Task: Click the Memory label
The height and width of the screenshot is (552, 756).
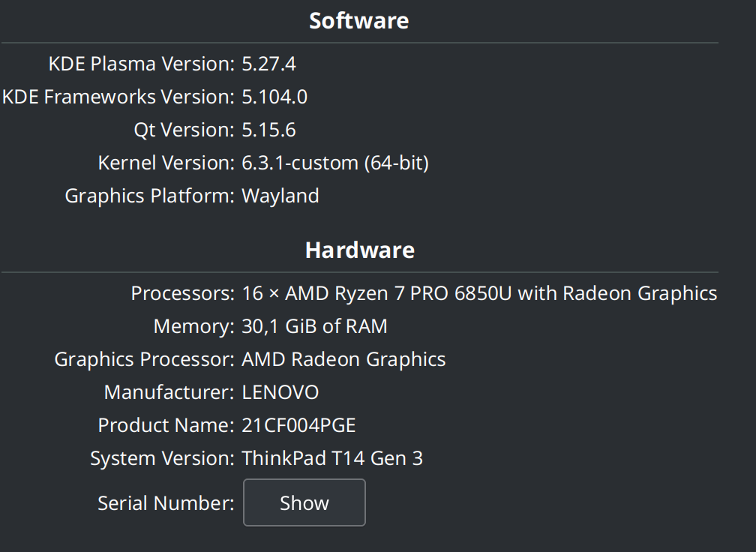Action: 193,326
